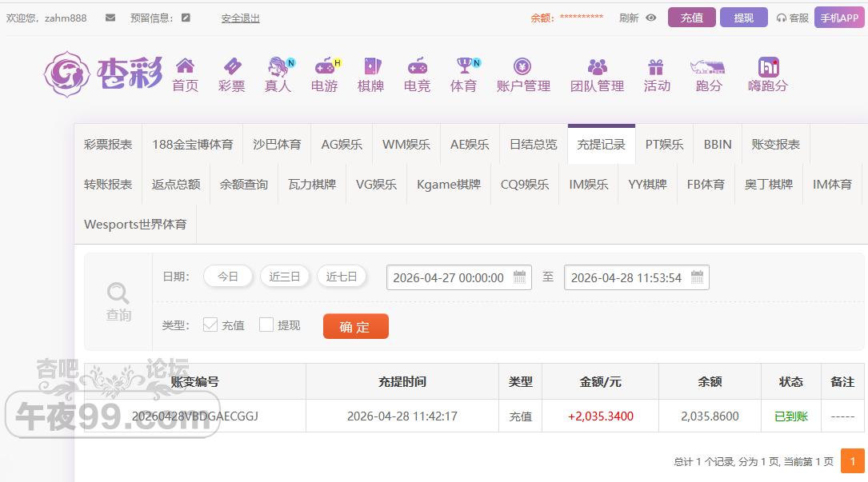
Task: Click the orange 确定 confirm button
Action: 355,326
